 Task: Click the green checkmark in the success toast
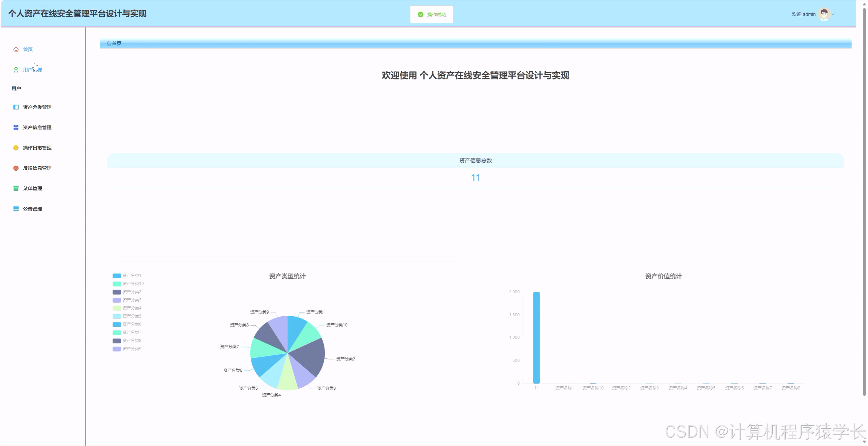[420, 14]
